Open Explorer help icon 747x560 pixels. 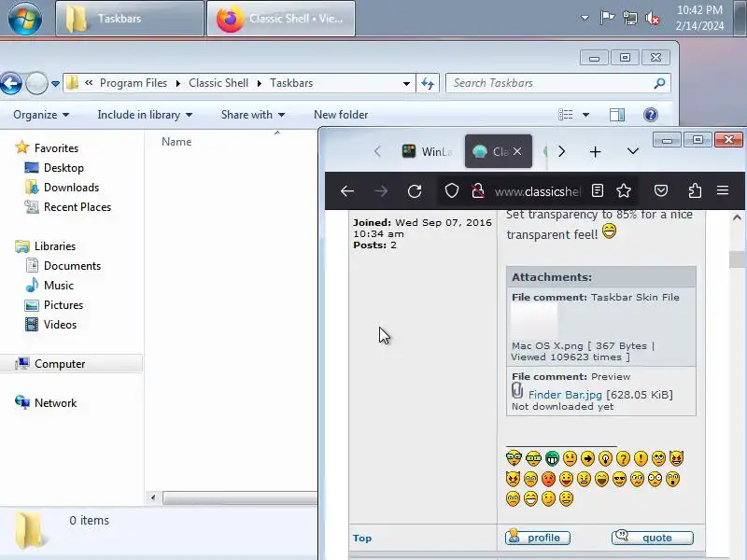point(650,115)
